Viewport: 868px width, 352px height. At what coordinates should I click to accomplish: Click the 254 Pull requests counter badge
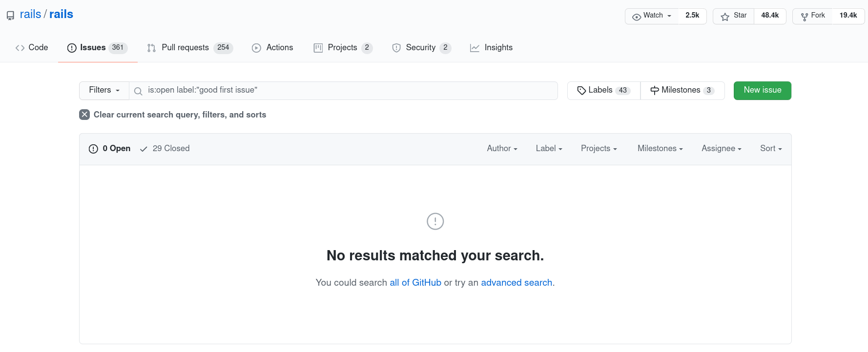pyautogui.click(x=223, y=48)
